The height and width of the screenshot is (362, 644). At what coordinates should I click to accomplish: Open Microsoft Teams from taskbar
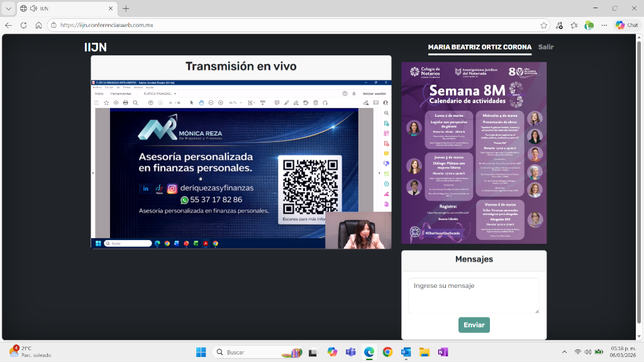pos(350,352)
